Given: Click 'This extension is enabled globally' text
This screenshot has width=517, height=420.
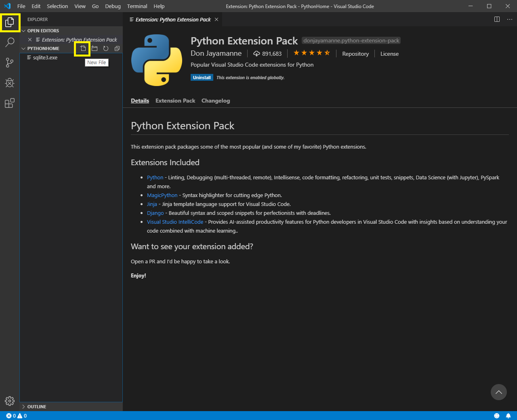Looking at the screenshot, I should 250,78.
